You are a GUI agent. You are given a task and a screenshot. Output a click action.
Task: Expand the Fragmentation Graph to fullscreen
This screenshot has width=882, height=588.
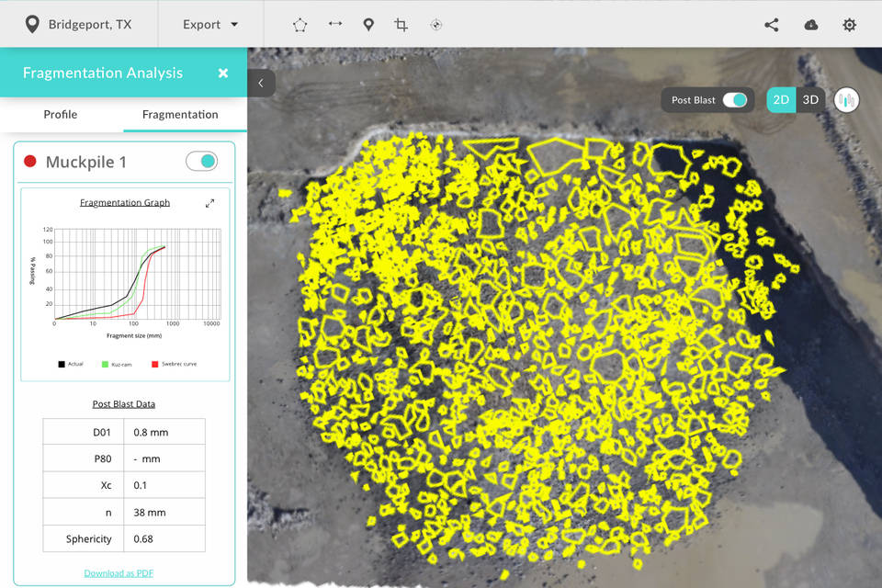pos(209,203)
